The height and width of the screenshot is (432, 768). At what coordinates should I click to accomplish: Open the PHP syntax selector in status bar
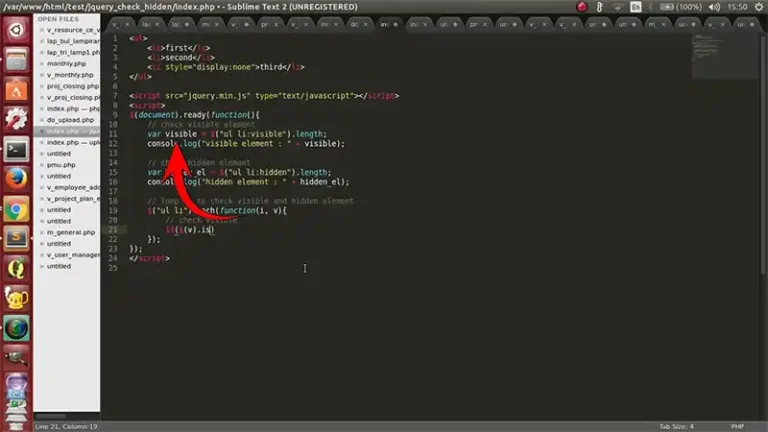click(x=737, y=427)
